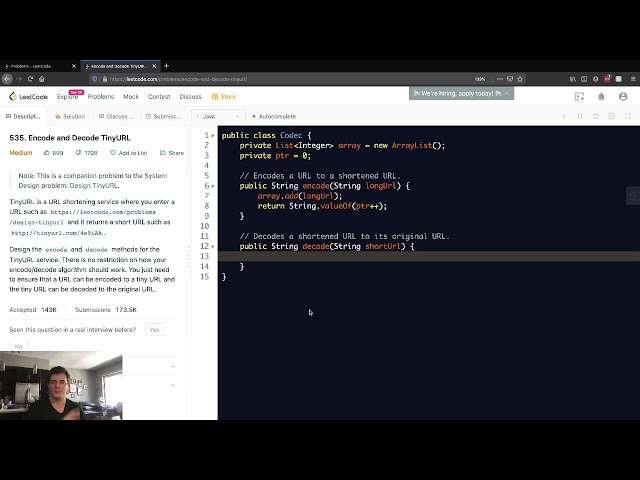640x480 pixels.
Task: Open Problems in the top navigation
Action: (x=100, y=97)
